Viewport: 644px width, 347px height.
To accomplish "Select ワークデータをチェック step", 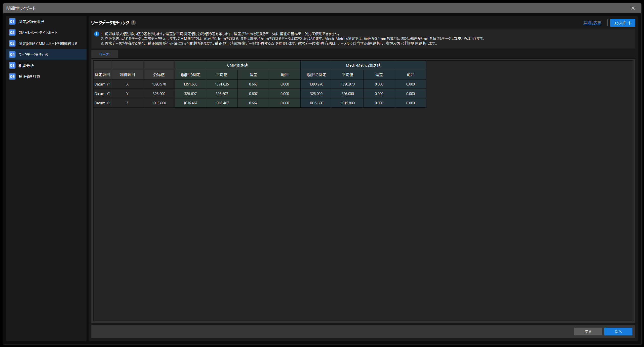I will [x=46, y=55].
